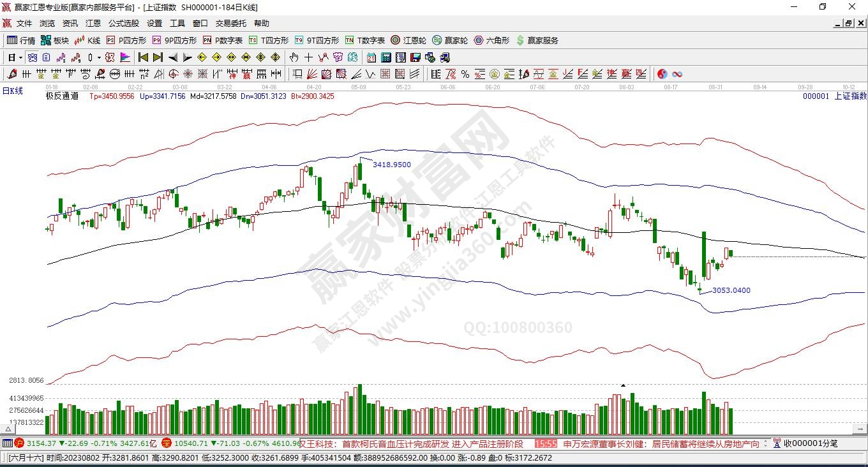
Task: Toggle the infinity symbol tool
Action: pos(677,74)
